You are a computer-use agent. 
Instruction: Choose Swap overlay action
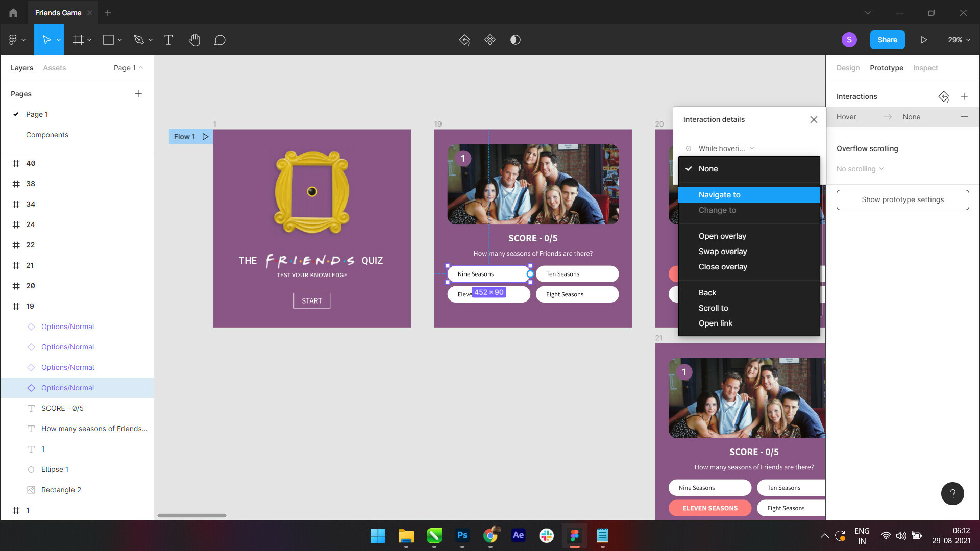(x=749, y=252)
